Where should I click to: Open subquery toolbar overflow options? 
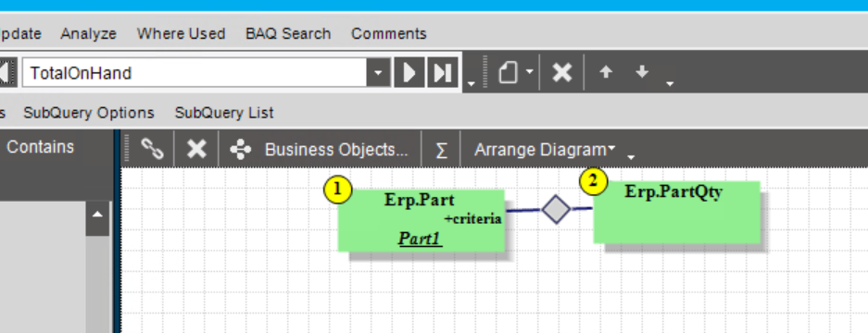click(670, 83)
